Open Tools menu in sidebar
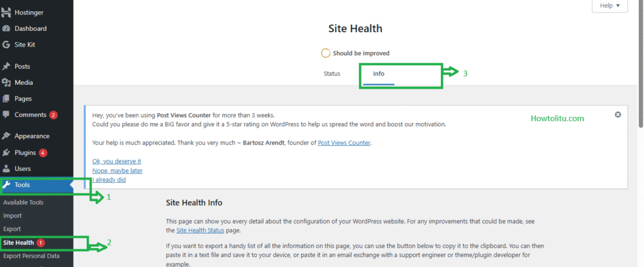 point(23,185)
